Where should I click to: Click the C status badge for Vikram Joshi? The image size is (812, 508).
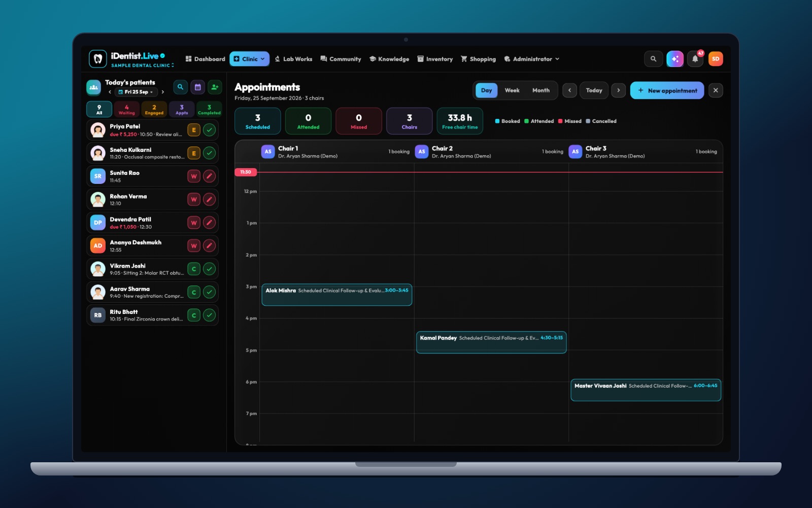coord(194,269)
